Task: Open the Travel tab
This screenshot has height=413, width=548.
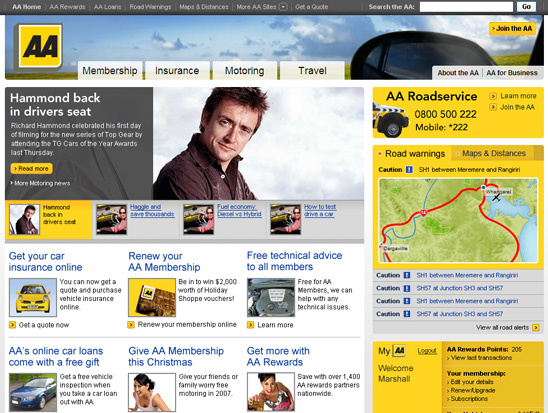Action: pyautogui.click(x=312, y=71)
